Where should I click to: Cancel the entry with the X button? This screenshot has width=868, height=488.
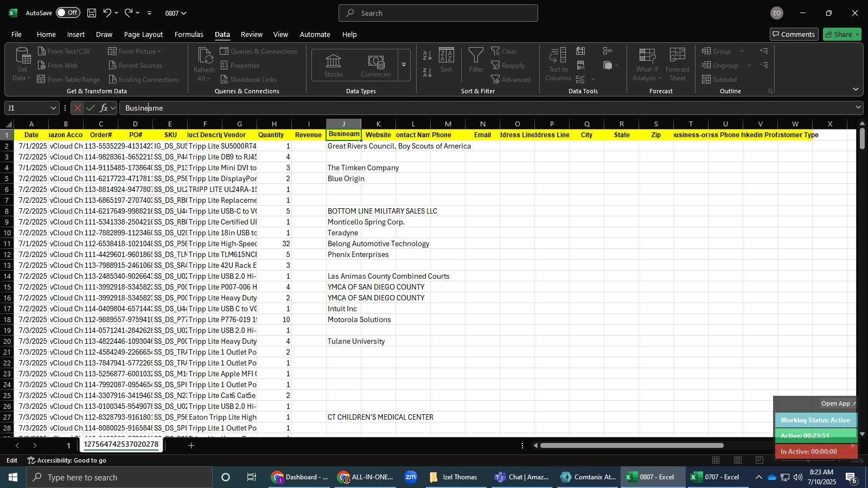coord(78,108)
